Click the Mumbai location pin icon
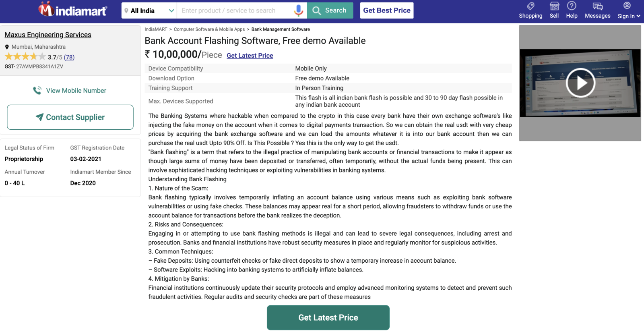This screenshot has width=644, height=336. click(x=7, y=47)
